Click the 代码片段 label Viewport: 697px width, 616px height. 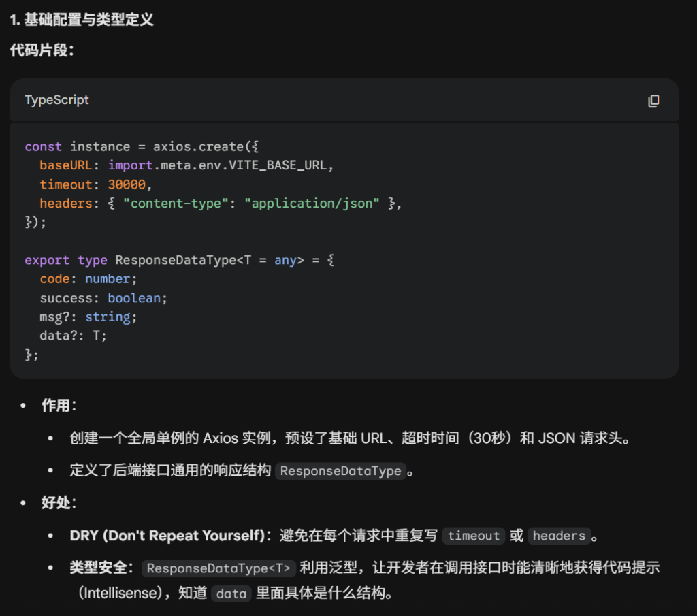(x=42, y=50)
